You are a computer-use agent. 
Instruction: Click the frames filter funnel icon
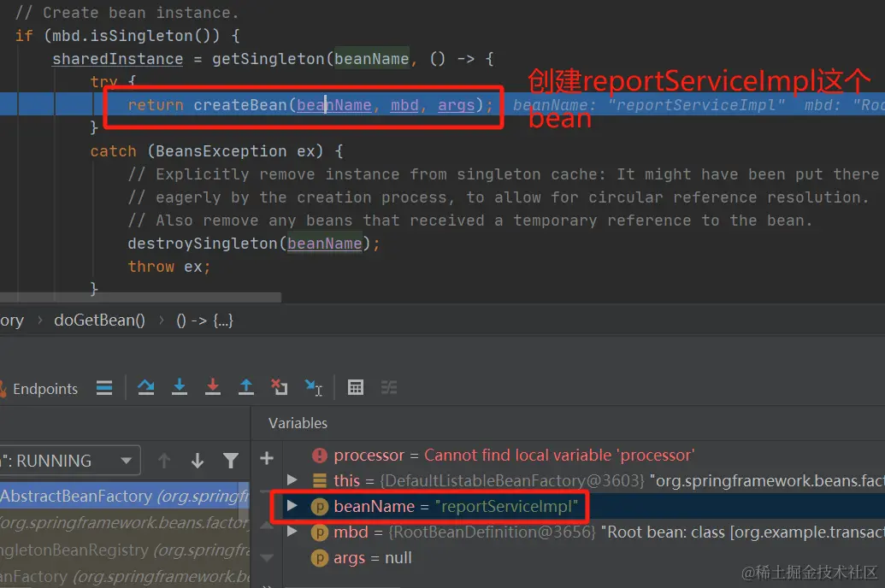pyautogui.click(x=231, y=461)
